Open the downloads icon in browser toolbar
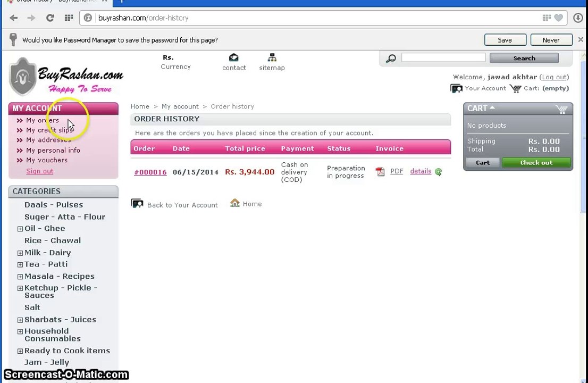The image size is (588, 383). coord(578,18)
